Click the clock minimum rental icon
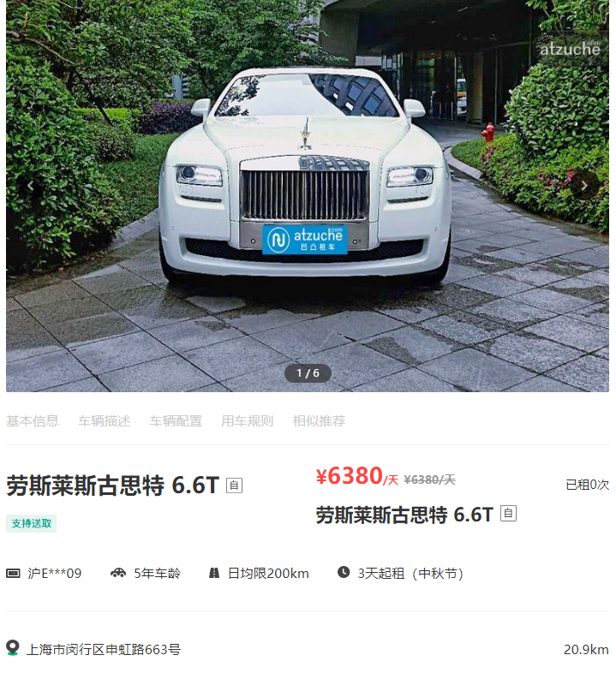This screenshot has height=679, width=616. coord(344,572)
